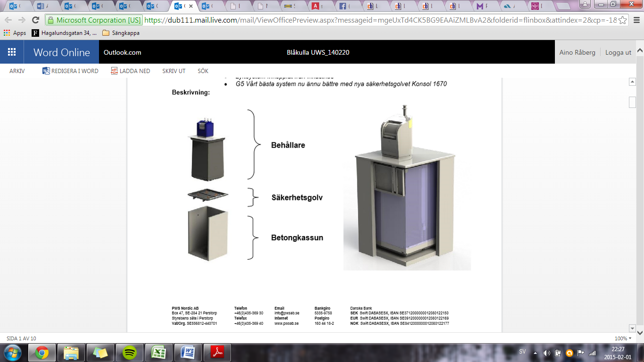Launch Chrome from the taskbar
644x362 pixels.
(x=42, y=353)
